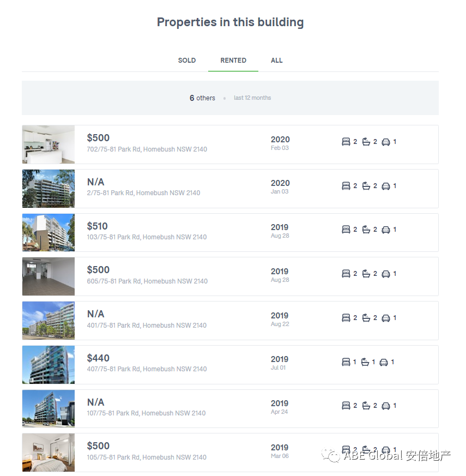Click white kitchen thumbnail for unit 702
Viewport: 466px width, 476px height.
[49, 144]
